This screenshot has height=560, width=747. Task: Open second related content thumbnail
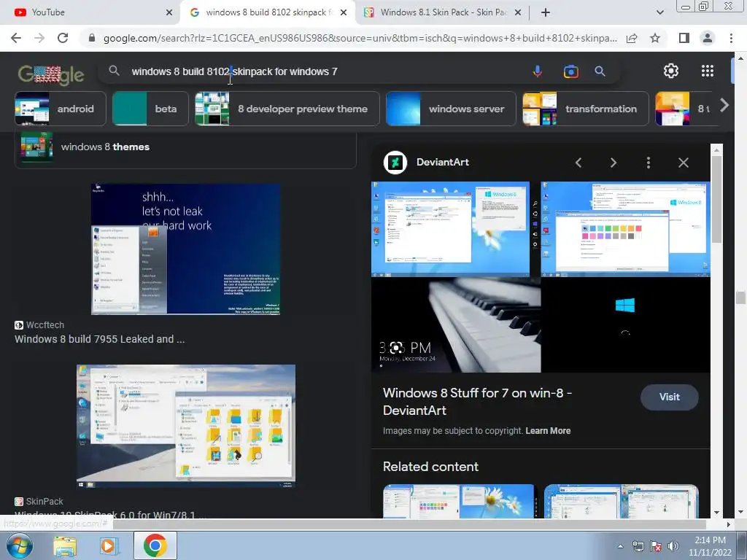[x=622, y=501]
